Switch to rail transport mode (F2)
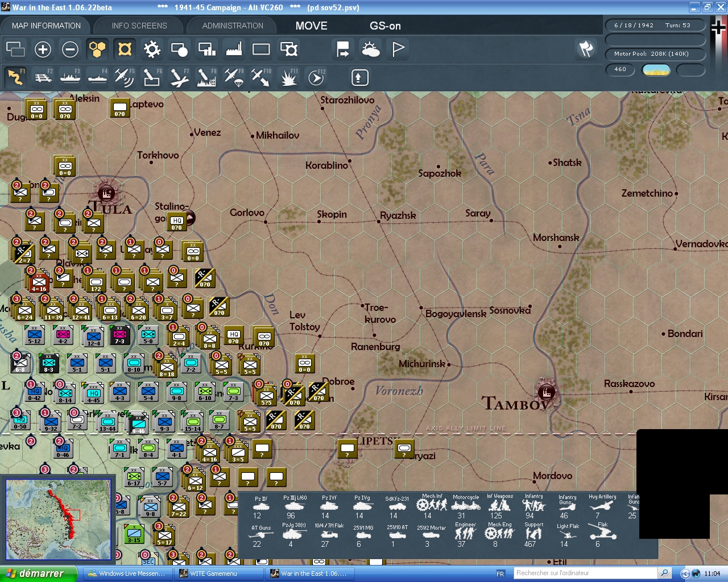Screen dimensions: 728x582 tap(43, 77)
